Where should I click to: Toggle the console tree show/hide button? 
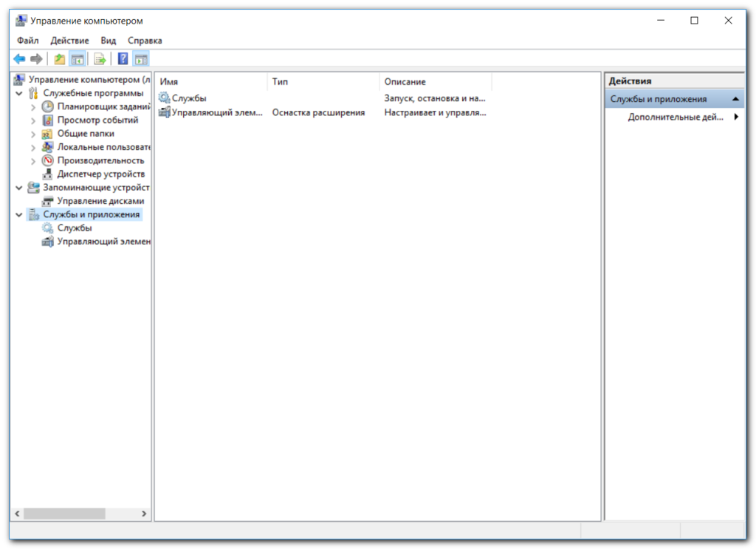pos(77,59)
